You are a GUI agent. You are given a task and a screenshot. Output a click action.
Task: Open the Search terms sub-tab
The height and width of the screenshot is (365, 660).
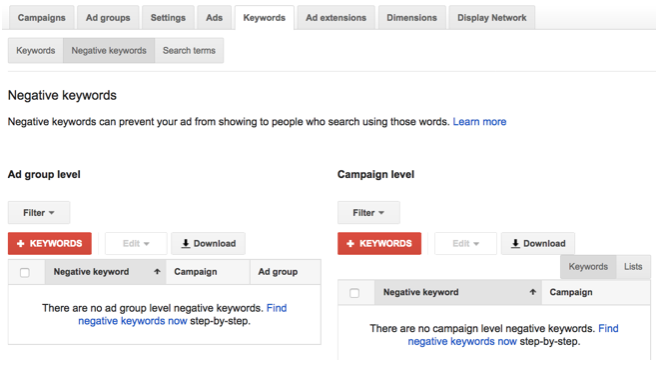tap(189, 51)
